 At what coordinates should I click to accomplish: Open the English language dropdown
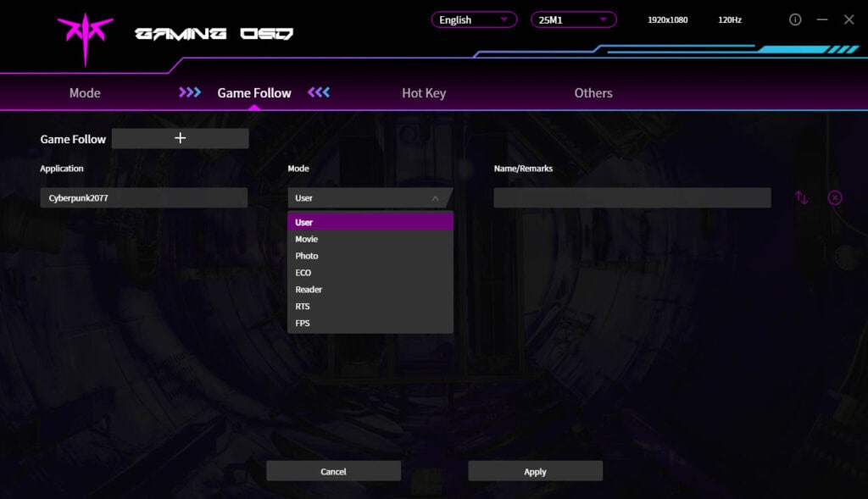[x=474, y=20]
